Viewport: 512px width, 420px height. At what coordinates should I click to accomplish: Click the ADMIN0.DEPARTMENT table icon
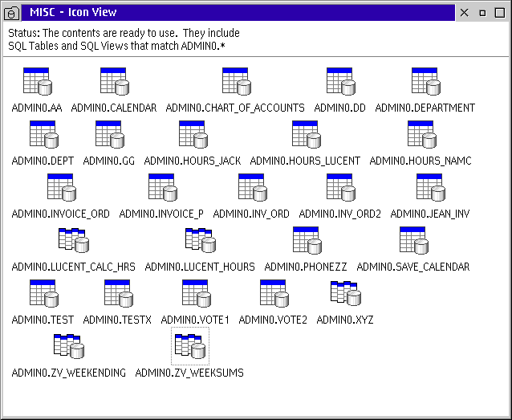coord(426,81)
